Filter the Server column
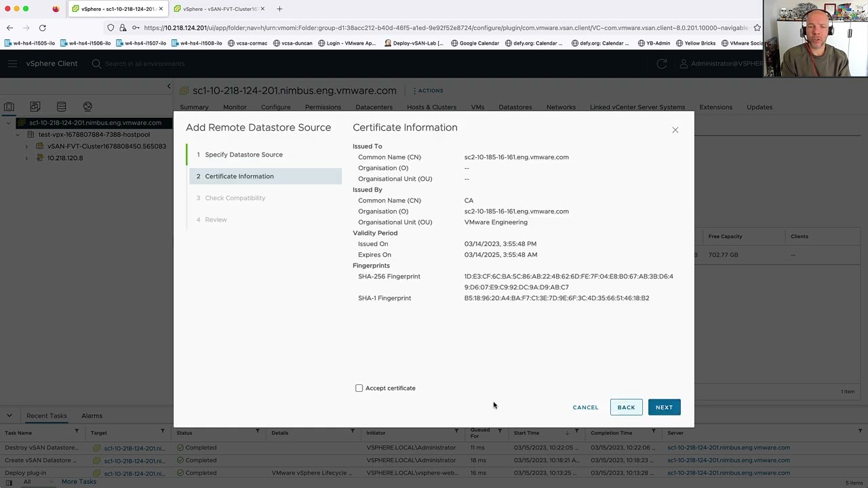 pos(860,432)
